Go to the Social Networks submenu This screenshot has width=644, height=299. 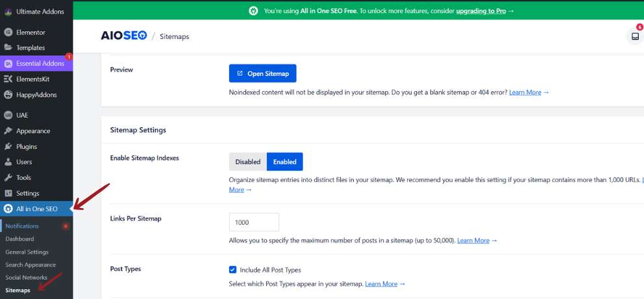26,278
